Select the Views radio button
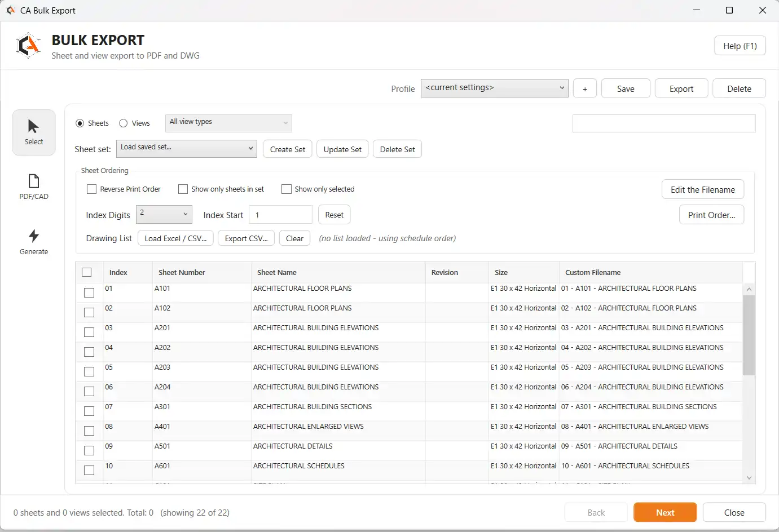The image size is (779, 532). [x=124, y=123]
